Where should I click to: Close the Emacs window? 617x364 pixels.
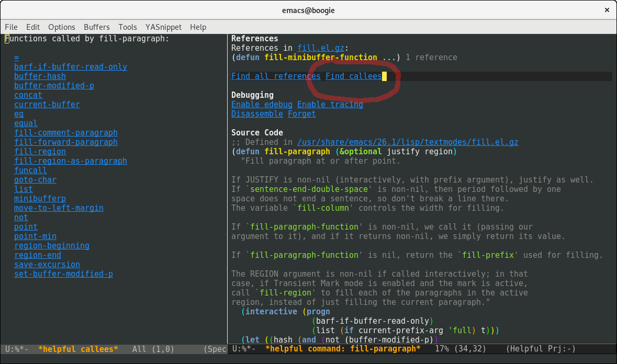coord(607,10)
